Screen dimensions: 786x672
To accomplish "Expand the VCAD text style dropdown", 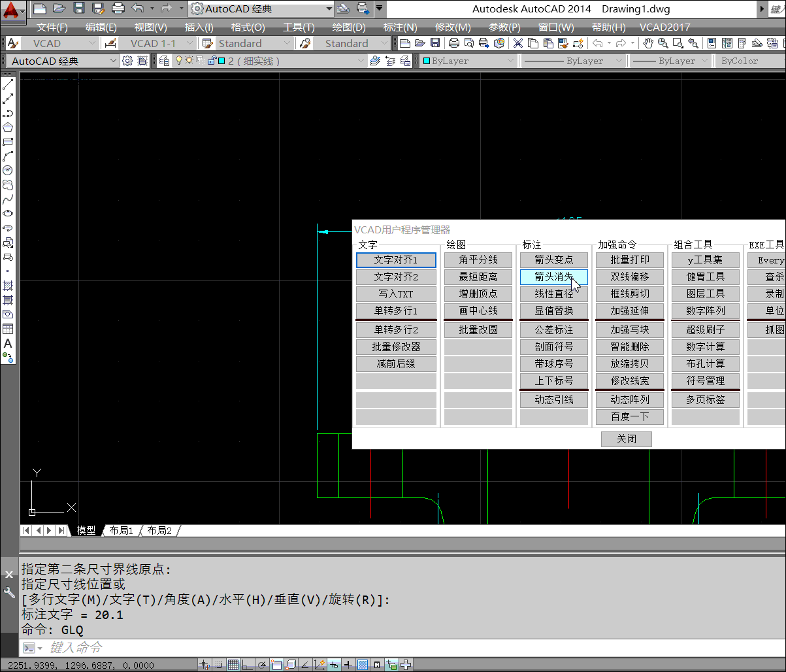I will coord(90,44).
